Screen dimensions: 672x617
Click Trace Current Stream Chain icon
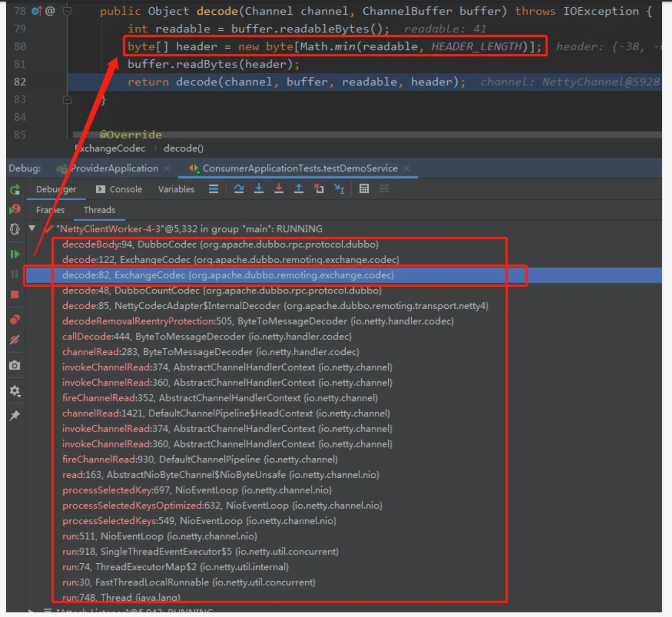(x=384, y=189)
